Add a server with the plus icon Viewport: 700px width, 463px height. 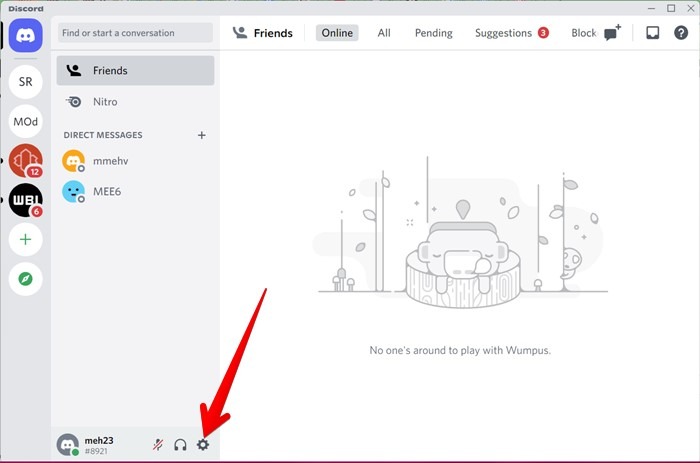pos(25,239)
